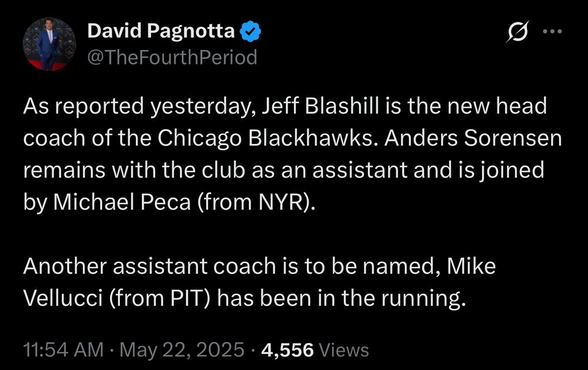Click the 4,556 view count number
The image size is (588, 370).
point(288,350)
